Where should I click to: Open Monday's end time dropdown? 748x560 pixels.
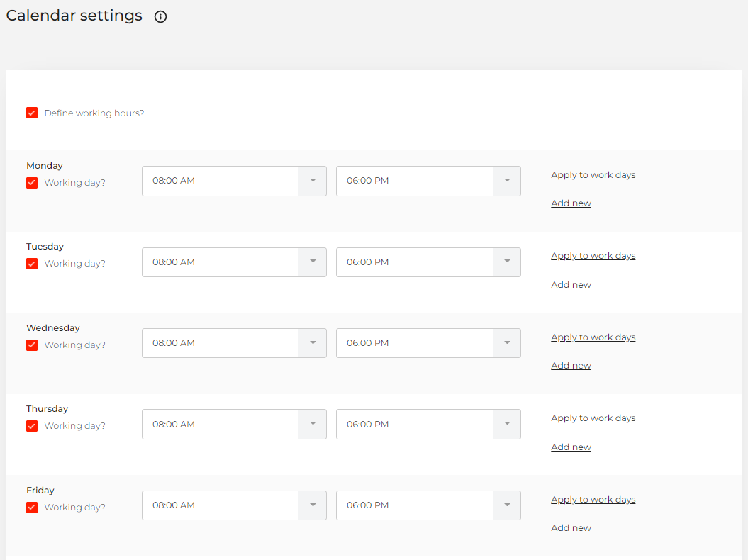point(506,181)
